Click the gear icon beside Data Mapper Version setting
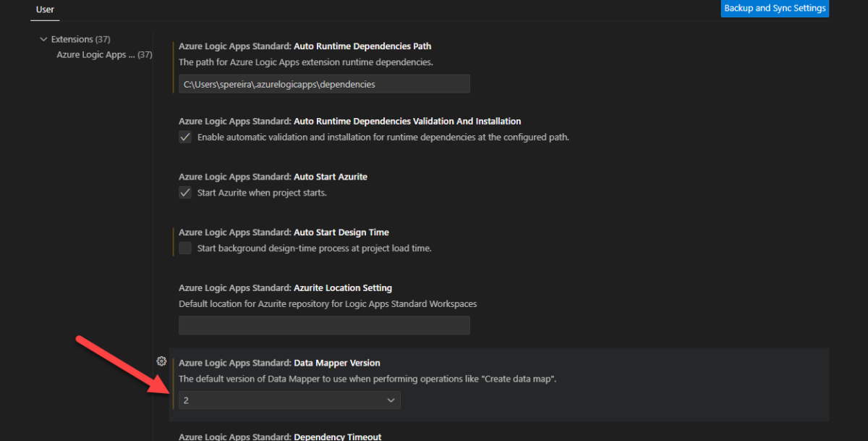 pyautogui.click(x=161, y=360)
